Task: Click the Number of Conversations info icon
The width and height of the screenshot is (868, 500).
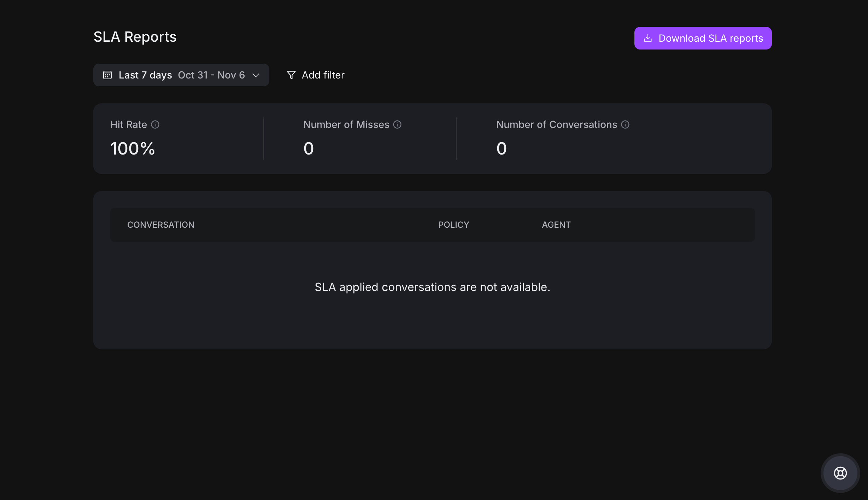Action: click(x=625, y=124)
